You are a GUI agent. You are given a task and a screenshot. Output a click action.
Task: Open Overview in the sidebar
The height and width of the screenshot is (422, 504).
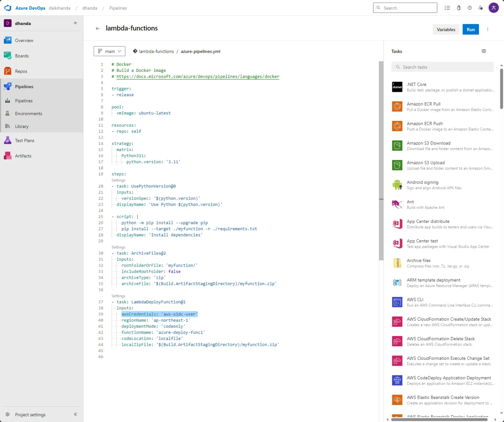(x=42, y=40)
